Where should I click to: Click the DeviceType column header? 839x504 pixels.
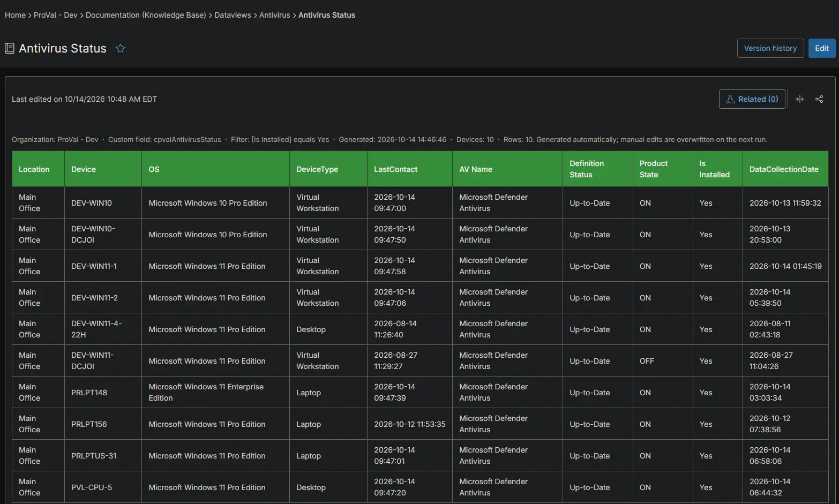click(x=328, y=169)
